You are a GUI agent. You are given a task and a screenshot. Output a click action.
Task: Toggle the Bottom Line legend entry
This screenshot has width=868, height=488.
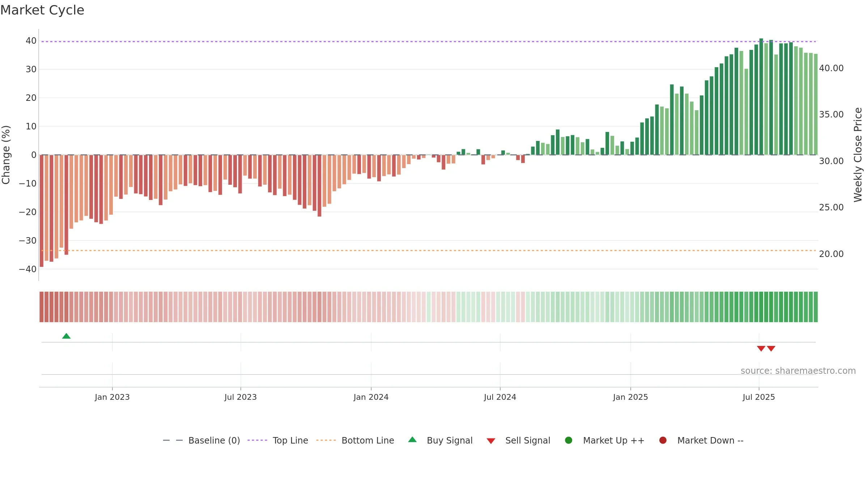coord(355,440)
